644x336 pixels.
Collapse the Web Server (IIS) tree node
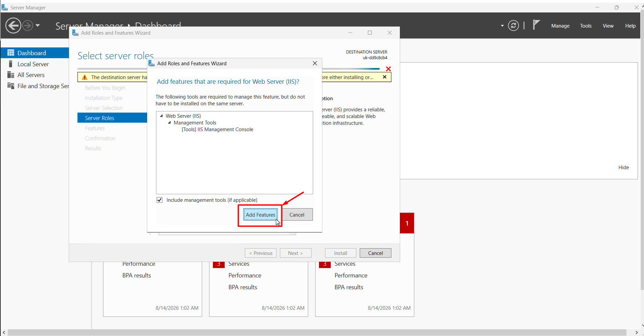[161, 116]
